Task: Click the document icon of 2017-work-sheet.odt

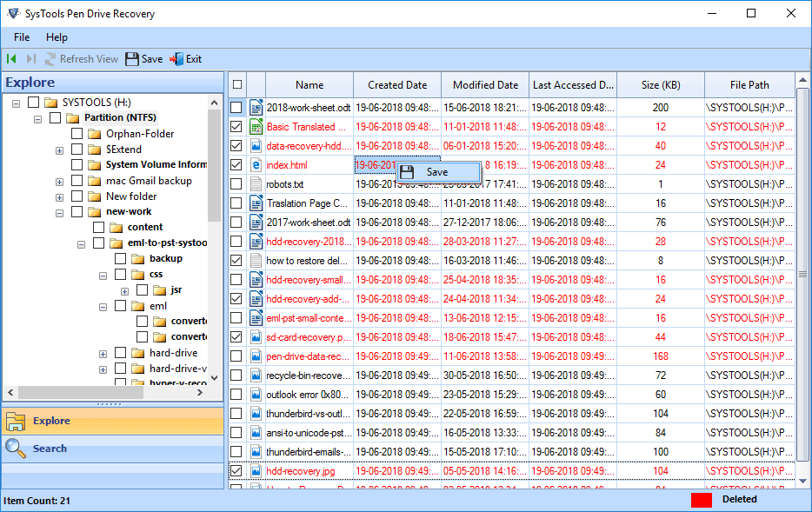Action: [256, 223]
